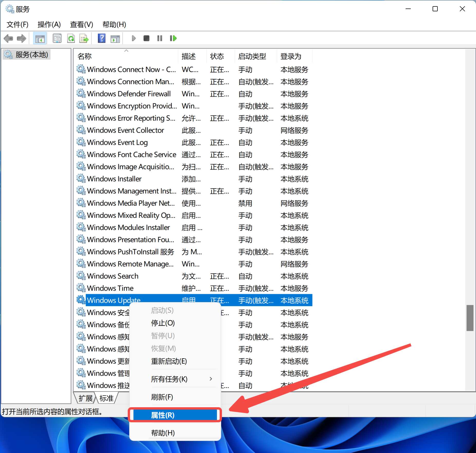Click gear icon of Windows Font Cache Service
476x453 pixels.
(81, 154)
